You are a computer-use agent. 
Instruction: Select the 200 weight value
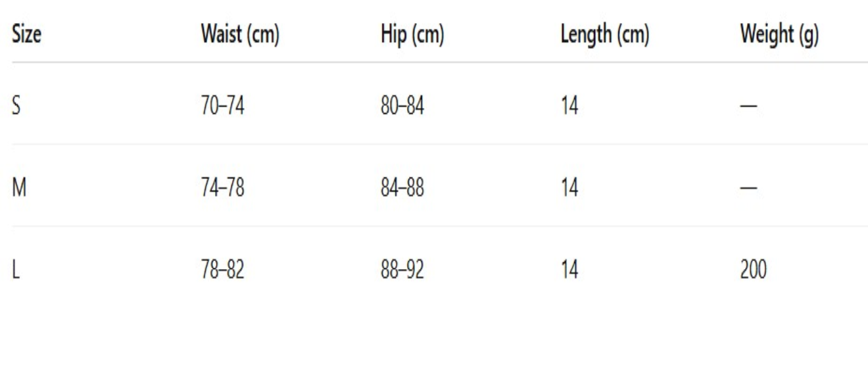coord(753,270)
